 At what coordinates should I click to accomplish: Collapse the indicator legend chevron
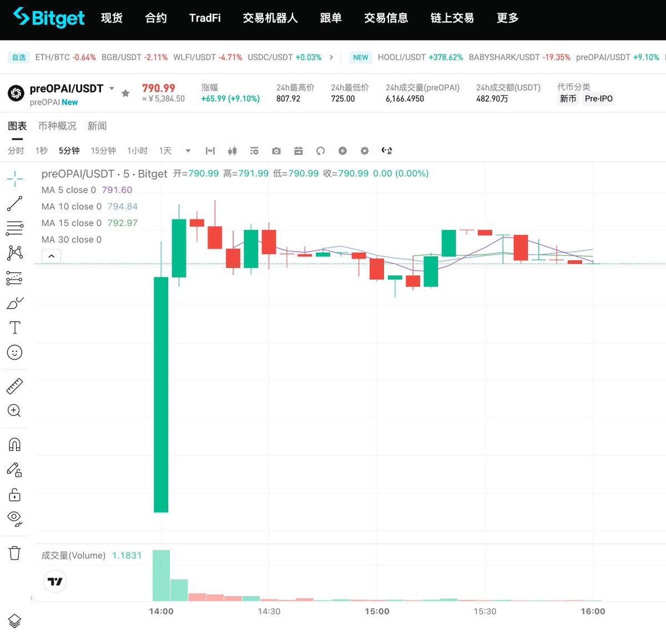[52, 256]
